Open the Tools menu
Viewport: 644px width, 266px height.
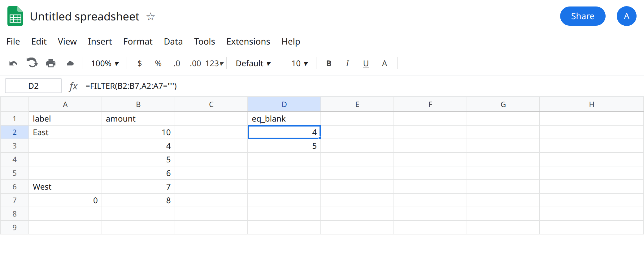point(204,41)
